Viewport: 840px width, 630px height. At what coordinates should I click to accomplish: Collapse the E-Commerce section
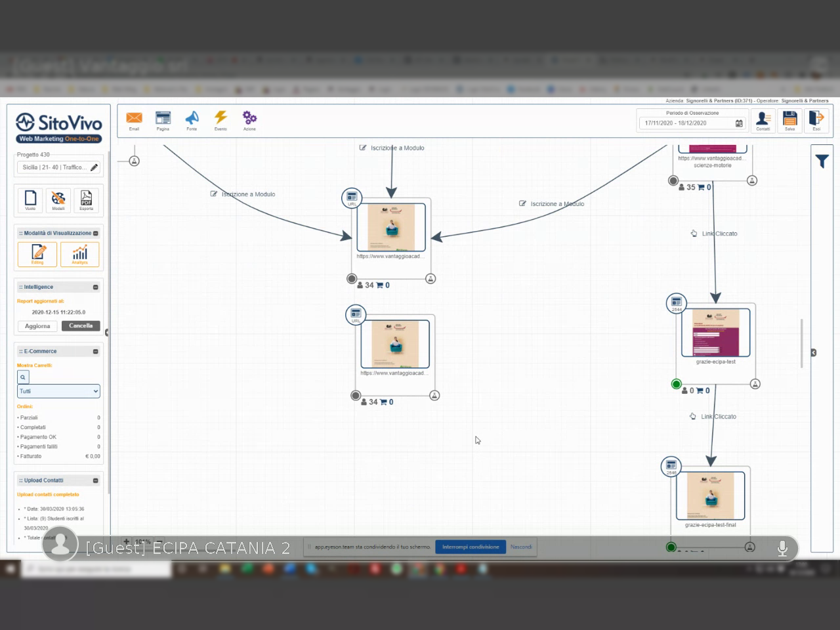click(x=96, y=352)
